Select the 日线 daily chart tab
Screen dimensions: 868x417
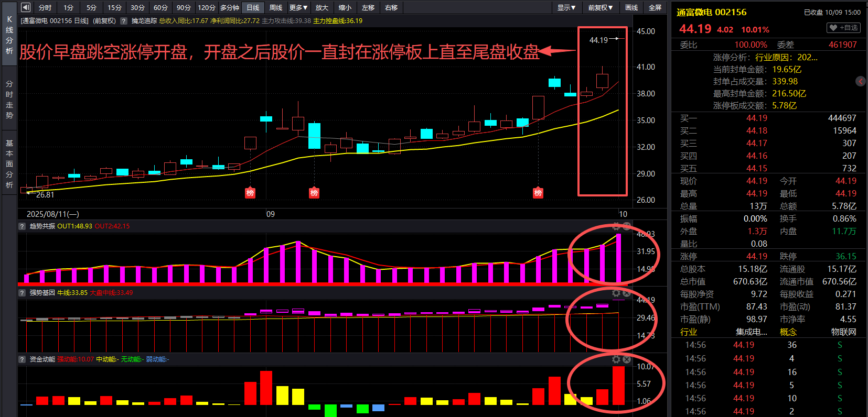253,7
